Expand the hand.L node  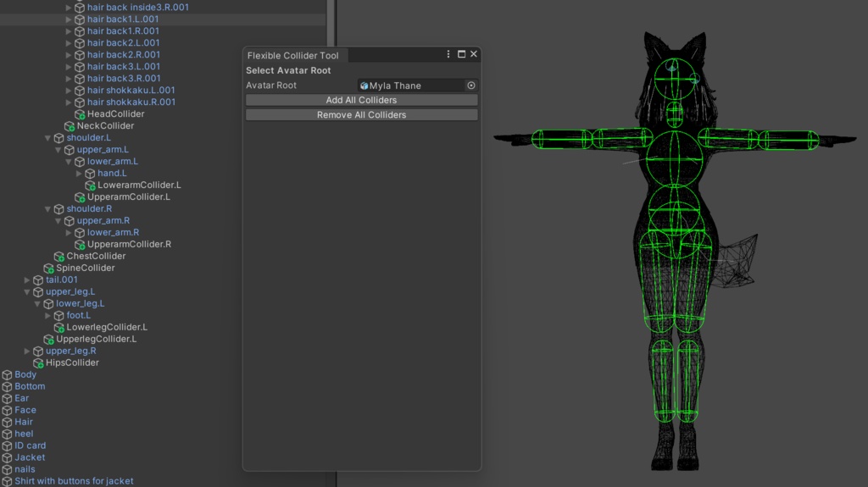coord(79,174)
